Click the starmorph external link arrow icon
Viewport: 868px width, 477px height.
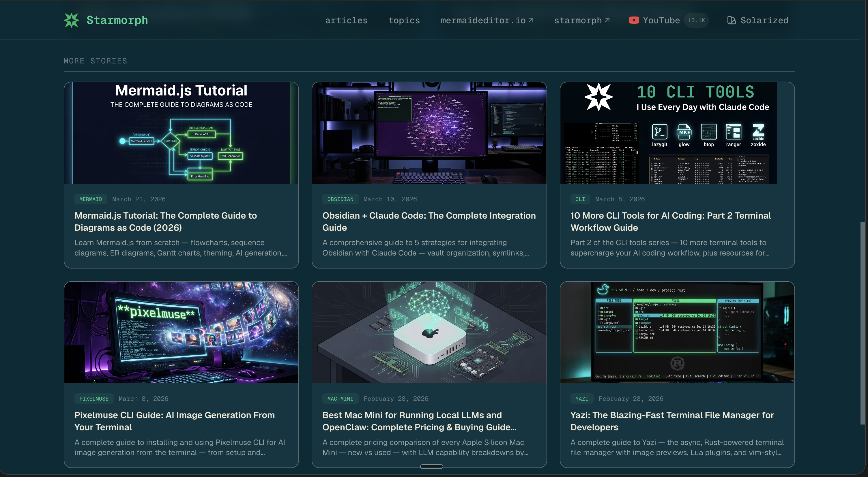(x=607, y=20)
